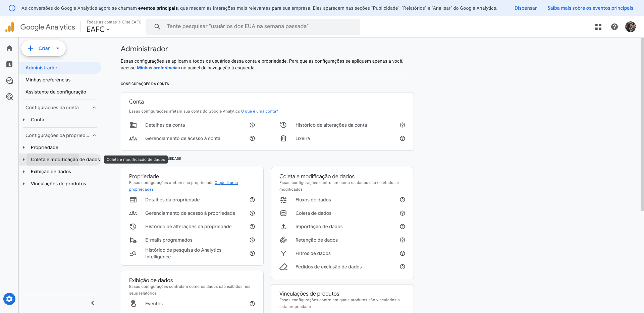This screenshot has height=313, width=644.
Task: Click help icon for Filtros de dados
Action: [x=402, y=253]
